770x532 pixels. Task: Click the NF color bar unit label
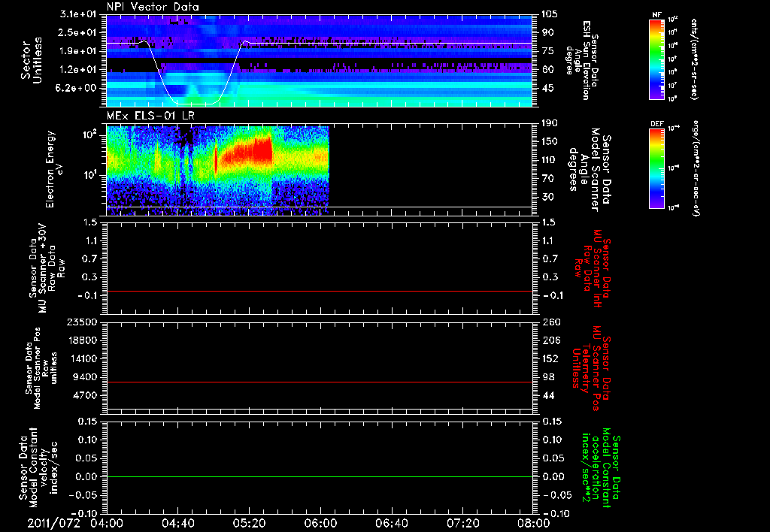coord(694,59)
